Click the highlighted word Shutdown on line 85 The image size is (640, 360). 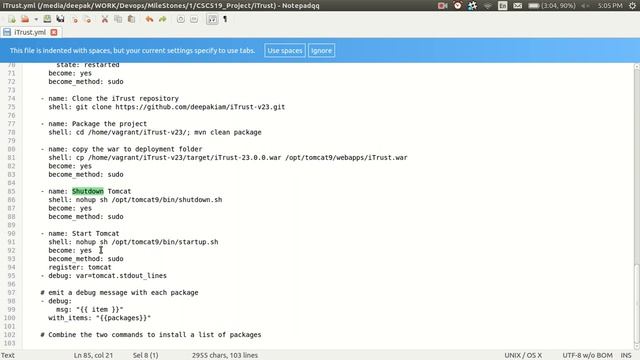coord(88,191)
